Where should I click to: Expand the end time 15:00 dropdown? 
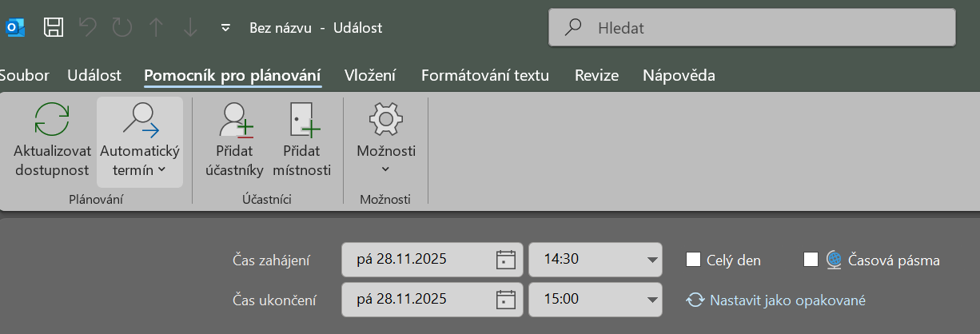[647, 300]
